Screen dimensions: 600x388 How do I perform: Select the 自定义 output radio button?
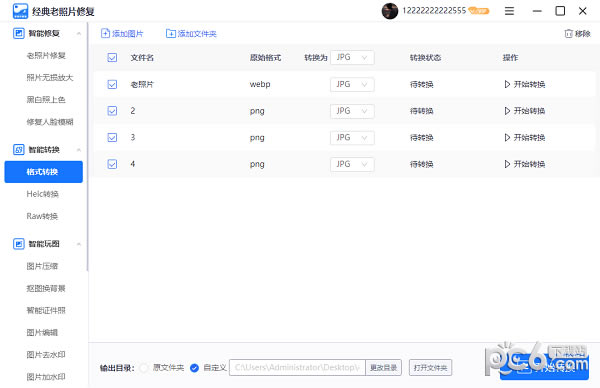[x=194, y=368]
